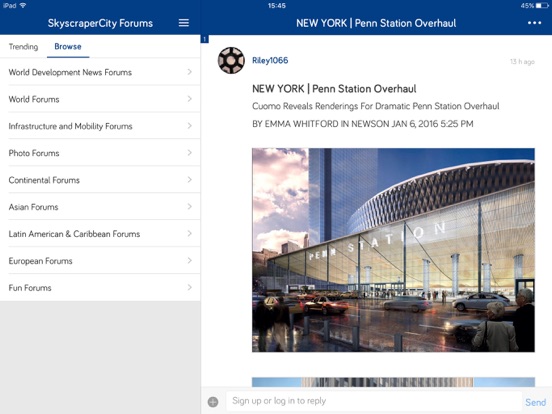This screenshot has width=552, height=414.
Task: Select the Browse tab
Action: pos(68,46)
